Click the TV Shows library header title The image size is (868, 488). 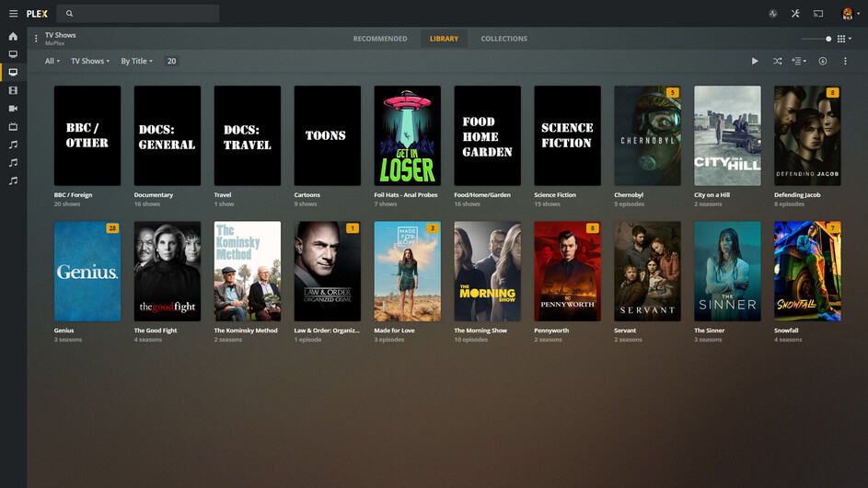click(x=61, y=35)
